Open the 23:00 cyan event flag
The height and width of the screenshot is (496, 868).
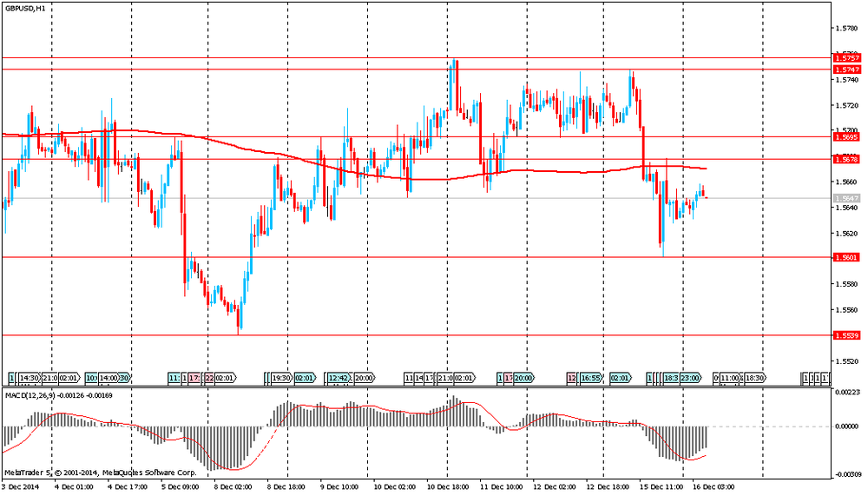click(x=691, y=378)
